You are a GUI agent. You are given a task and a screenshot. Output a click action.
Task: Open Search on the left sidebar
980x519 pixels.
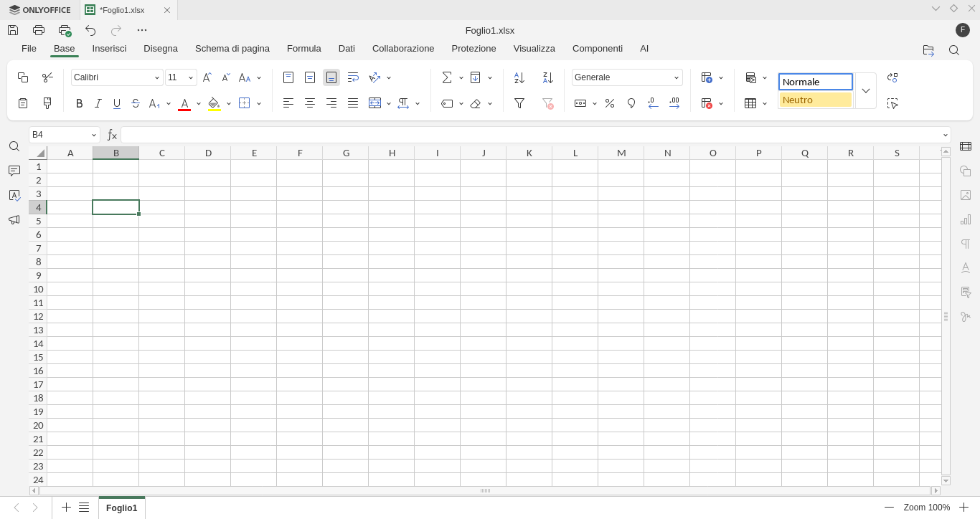(14, 146)
